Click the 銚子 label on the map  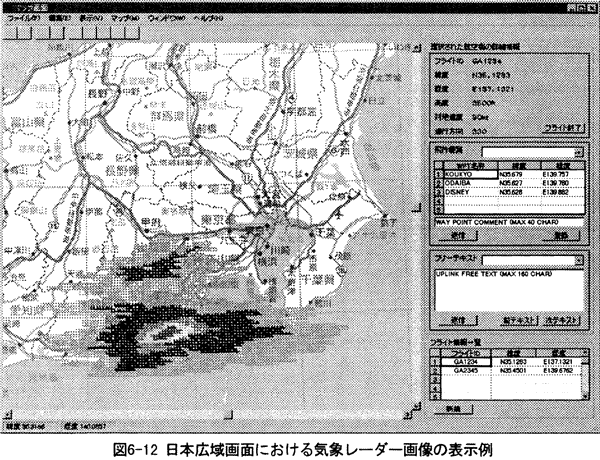click(389, 222)
